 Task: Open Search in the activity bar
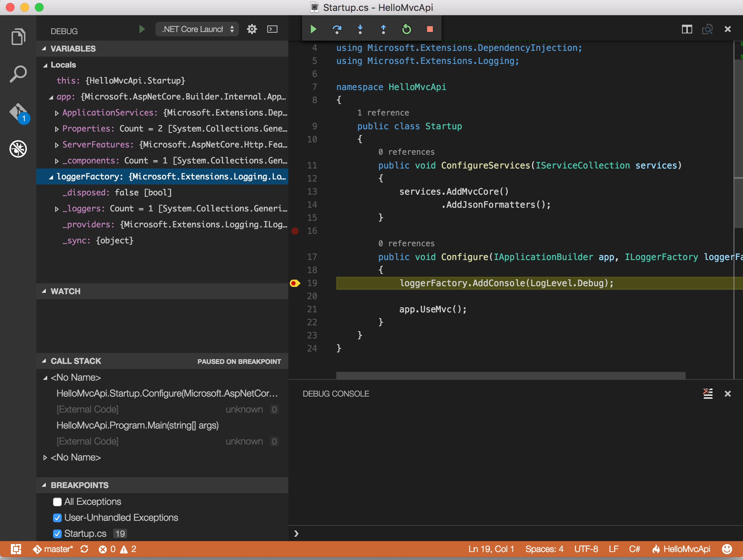pyautogui.click(x=18, y=74)
